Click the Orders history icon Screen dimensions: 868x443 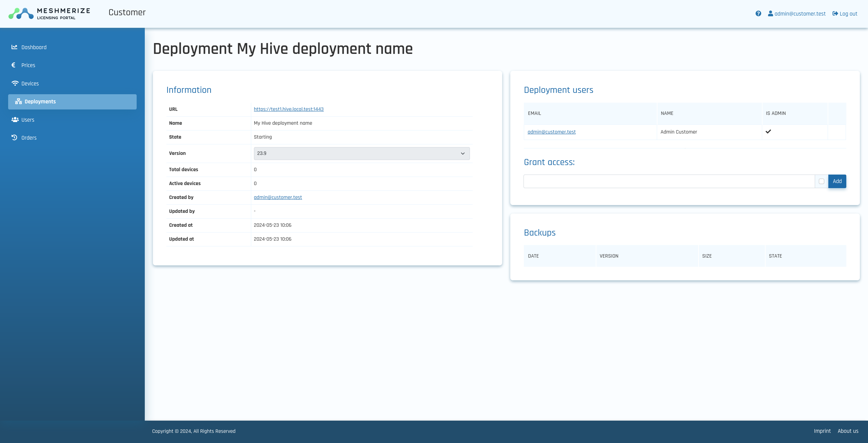coord(14,138)
